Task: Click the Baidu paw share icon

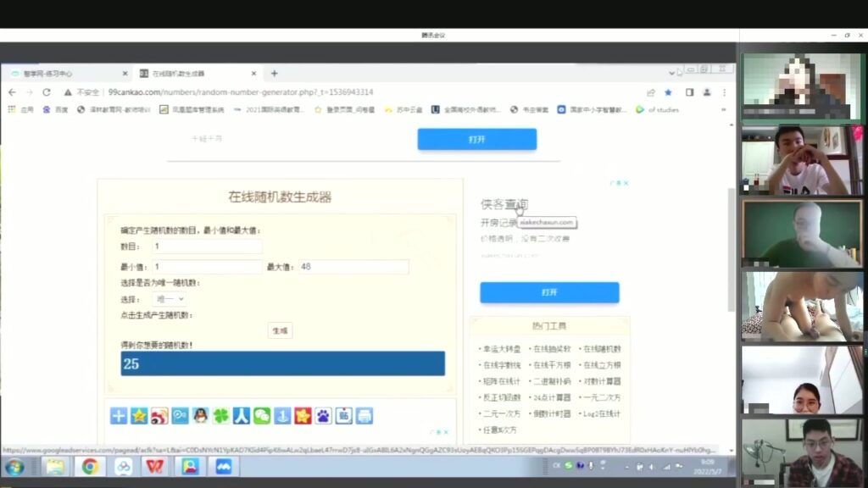Action: click(x=323, y=416)
